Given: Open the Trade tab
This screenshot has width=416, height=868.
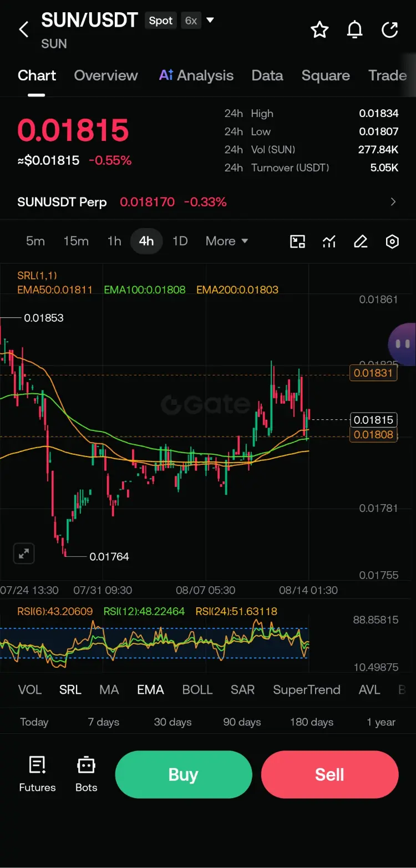Looking at the screenshot, I should pyautogui.click(x=388, y=75).
